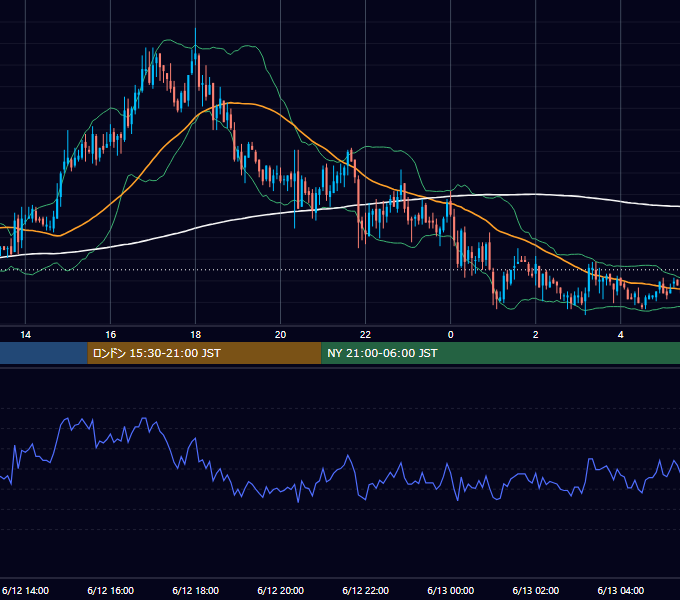Select the 6/12 16:00 time label
Viewport: 680px width, 600px height.
point(111,590)
